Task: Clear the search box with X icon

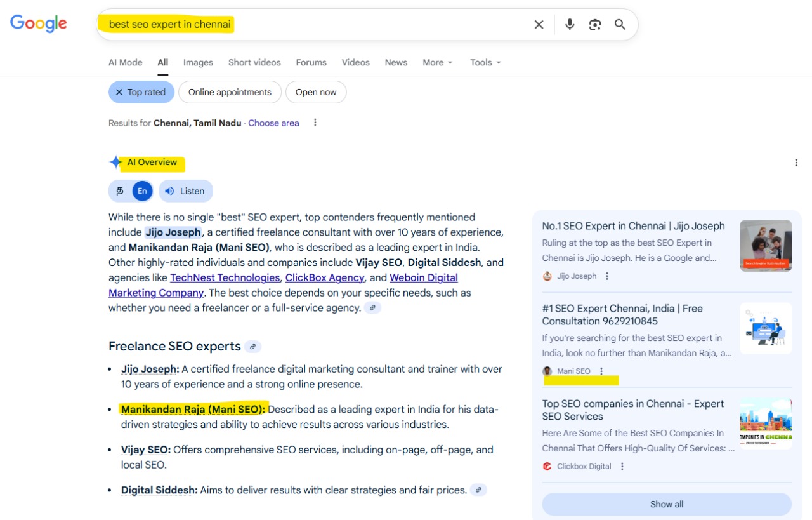Action: point(539,25)
